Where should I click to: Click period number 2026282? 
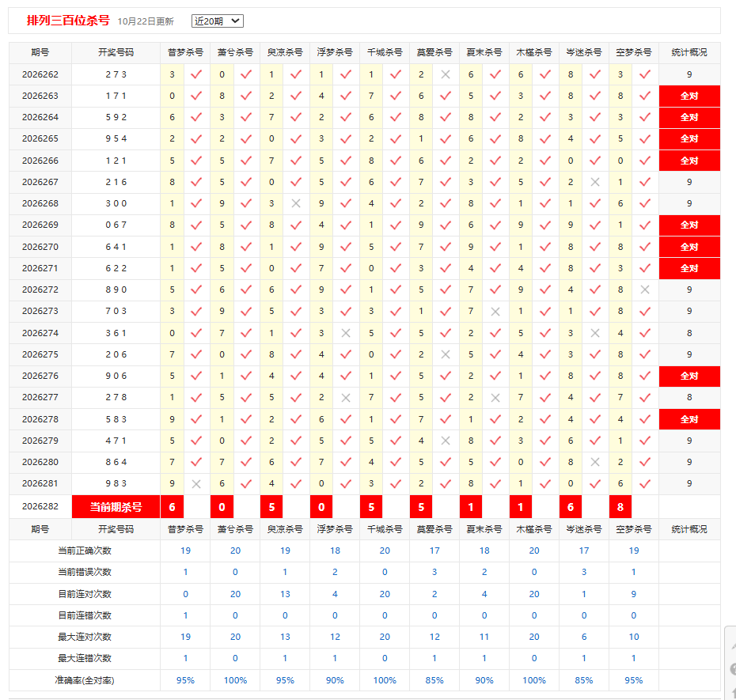coord(40,507)
